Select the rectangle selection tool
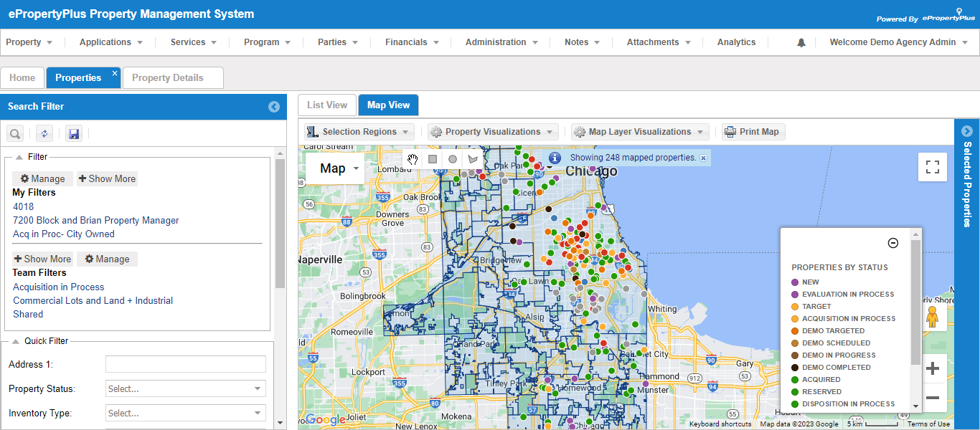 pos(433,158)
